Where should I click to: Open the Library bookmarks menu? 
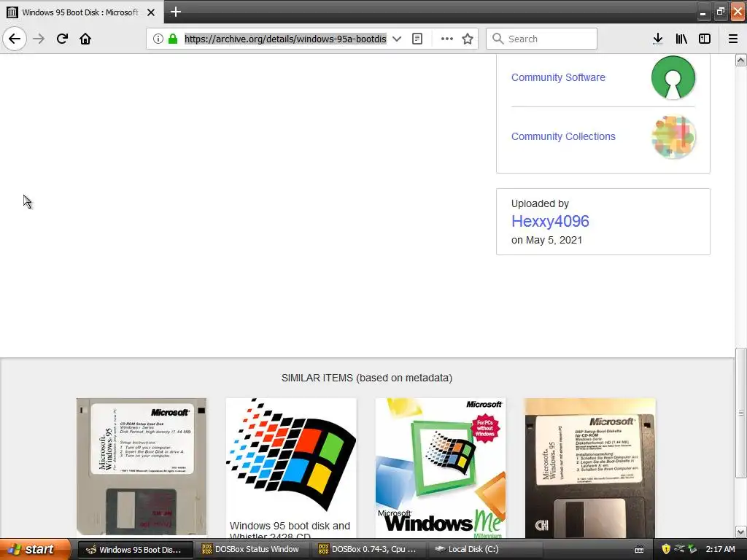(x=681, y=39)
